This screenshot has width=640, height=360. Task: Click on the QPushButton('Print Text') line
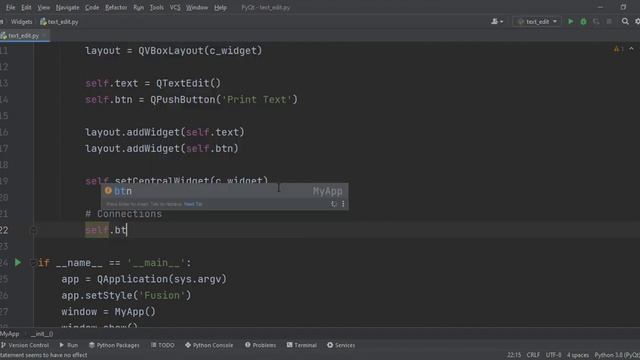(191, 100)
